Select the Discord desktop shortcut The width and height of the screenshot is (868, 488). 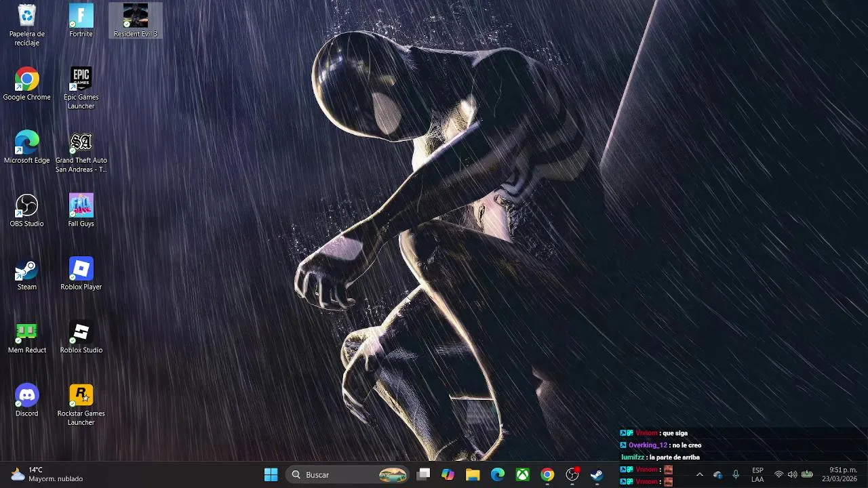26,400
